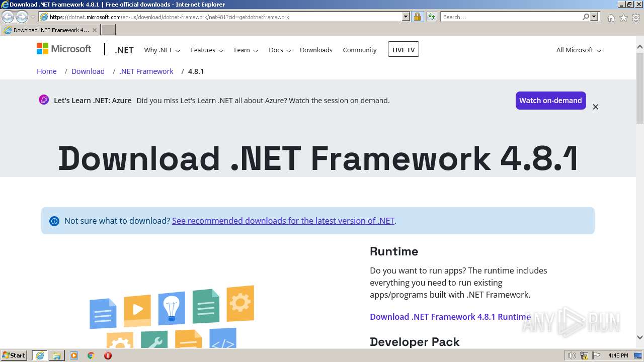
Task: Select the Download .NET Framework browser tab
Action: coord(50,30)
